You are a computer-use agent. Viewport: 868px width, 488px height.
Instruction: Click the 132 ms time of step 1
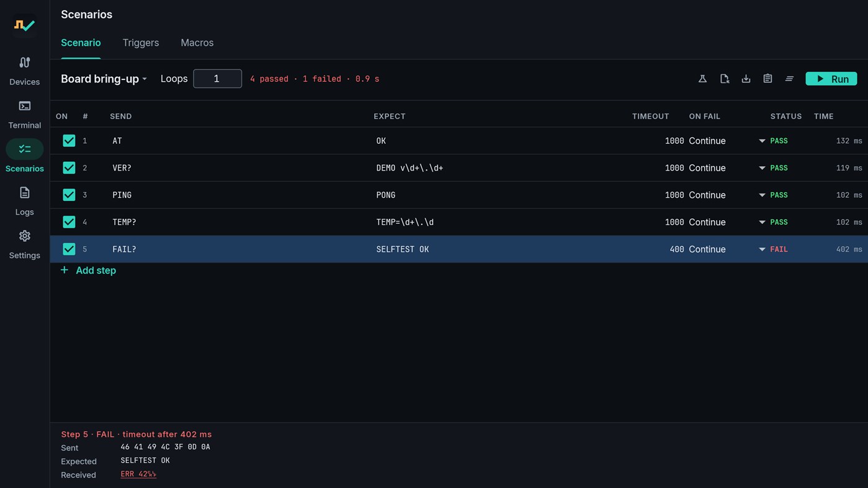(849, 141)
